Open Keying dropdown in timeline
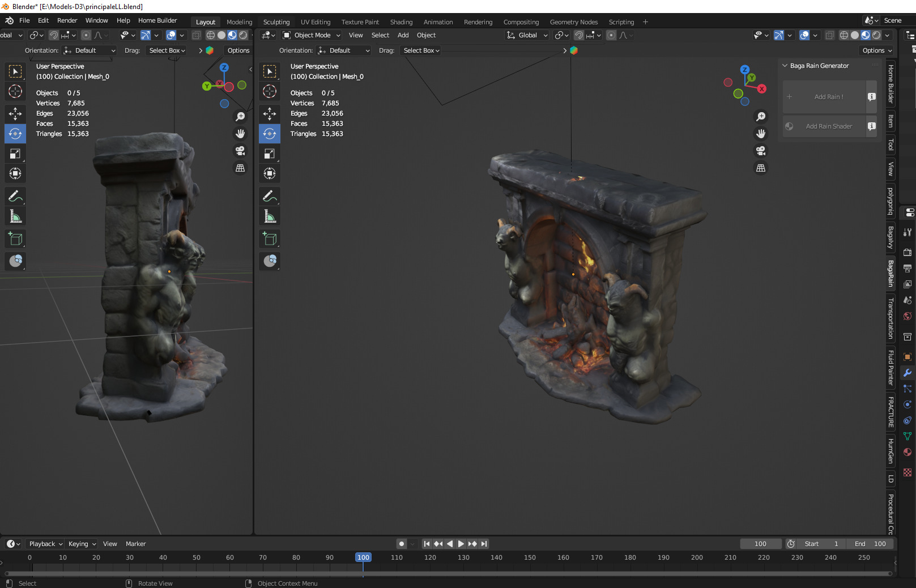This screenshot has height=588, width=916. click(x=82, y=544)
